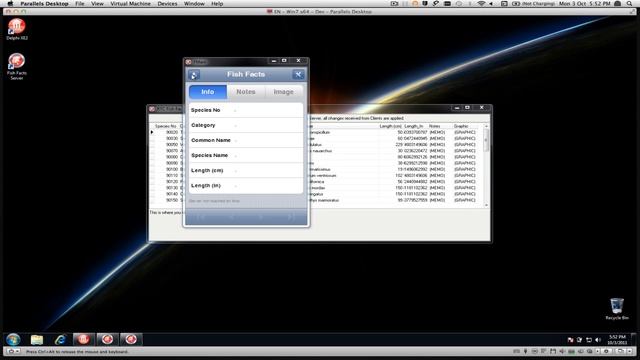Open Windows Explorer from taskbar
The width and height of the screenshot is (640, 360).
click(x=37, y=339)
